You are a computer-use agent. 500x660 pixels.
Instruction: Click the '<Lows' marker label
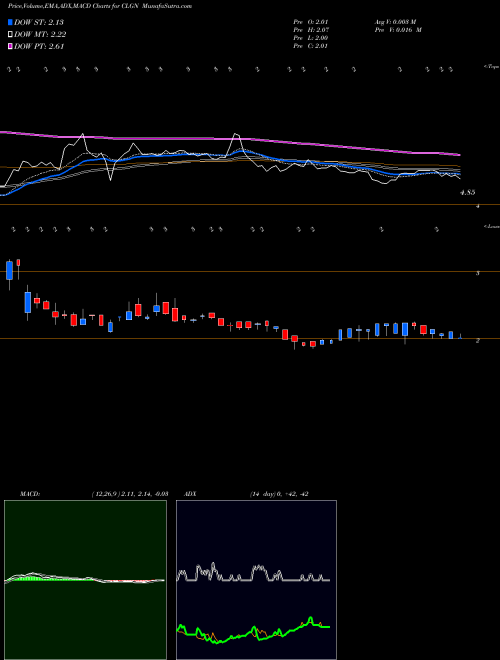[x=491, y=226]
